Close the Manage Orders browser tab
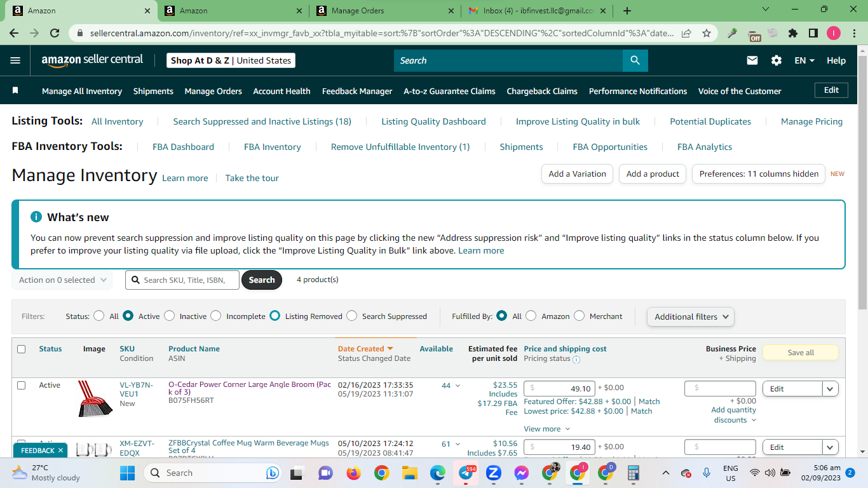The image size is (868, 488). 451,11
